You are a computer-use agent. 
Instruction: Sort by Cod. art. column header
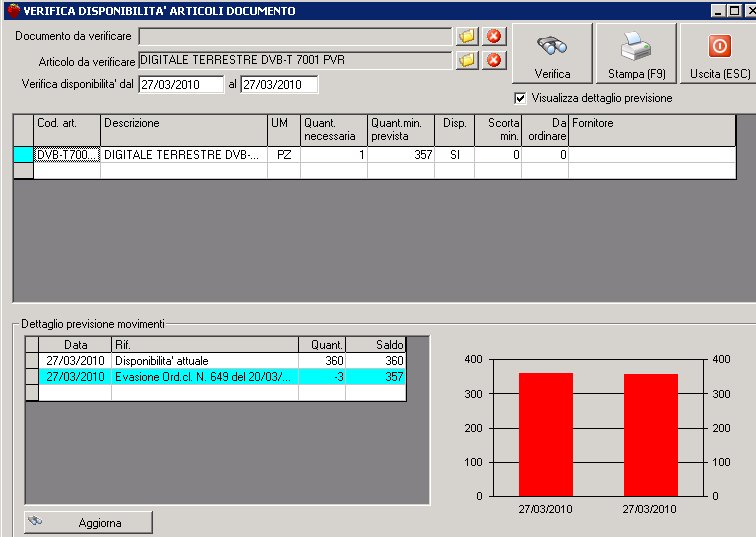66,130
